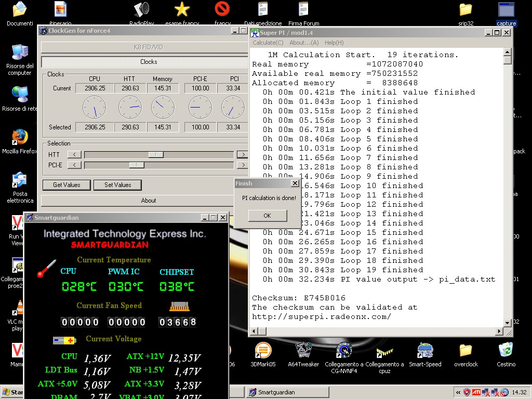
Task: Click OK in the Finish dialog
Action: click(268, 216)
